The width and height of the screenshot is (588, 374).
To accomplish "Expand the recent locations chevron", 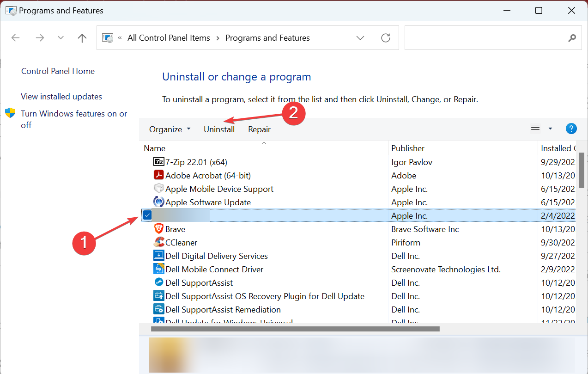I will click(61, 38).
